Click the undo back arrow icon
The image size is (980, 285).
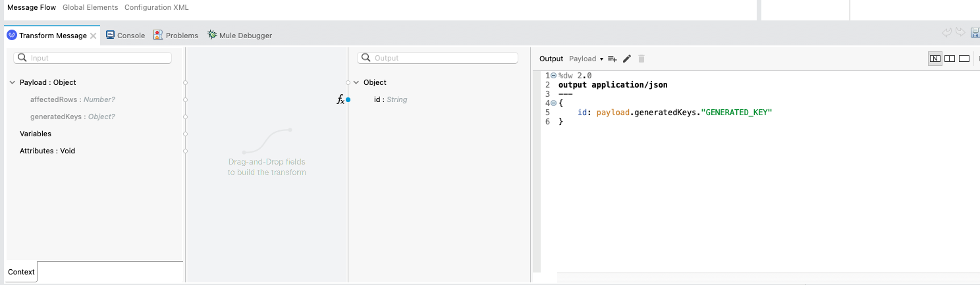[x=947, y=33]
